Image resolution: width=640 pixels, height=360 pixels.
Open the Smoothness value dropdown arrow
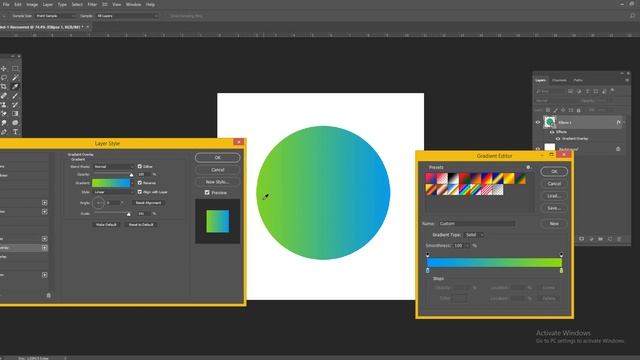[467, 246]
